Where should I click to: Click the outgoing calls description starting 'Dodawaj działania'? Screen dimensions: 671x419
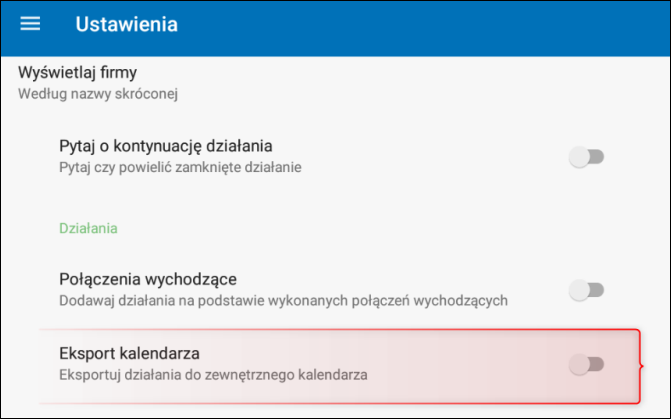point(284,300)
